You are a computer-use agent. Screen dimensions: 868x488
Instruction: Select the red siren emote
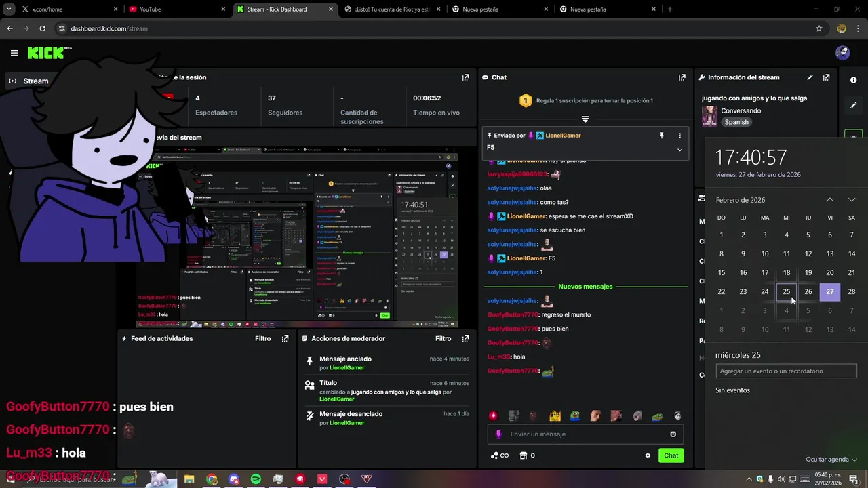pos(493,415)
